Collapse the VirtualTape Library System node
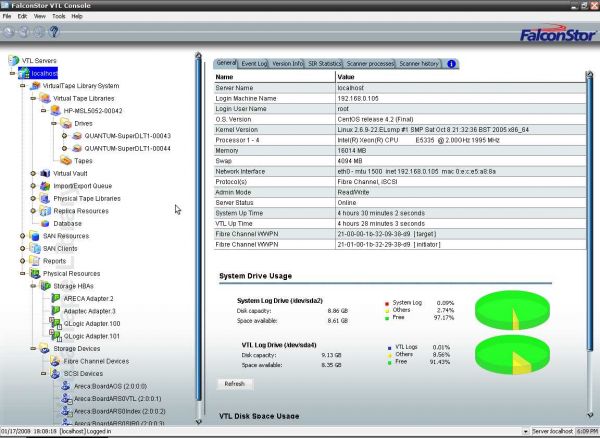This screenshot has height=438, width=600. click(23, 86)
